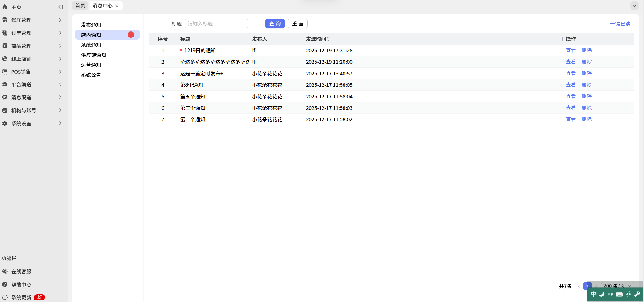Screen dimensions: 644x302
Task: Sort by 发送时间 column header
Action: click(x=318, y=39)
